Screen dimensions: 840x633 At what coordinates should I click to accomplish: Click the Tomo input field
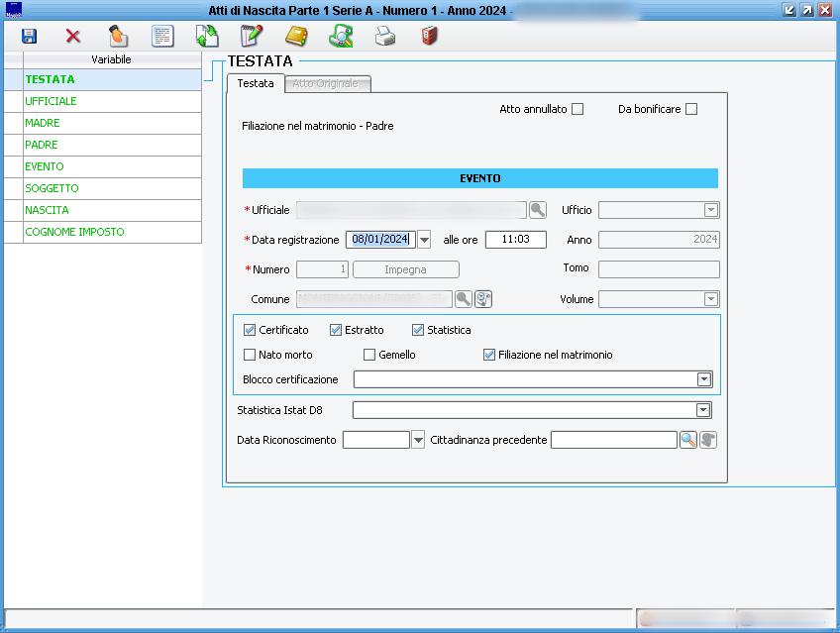pos(659,269)
